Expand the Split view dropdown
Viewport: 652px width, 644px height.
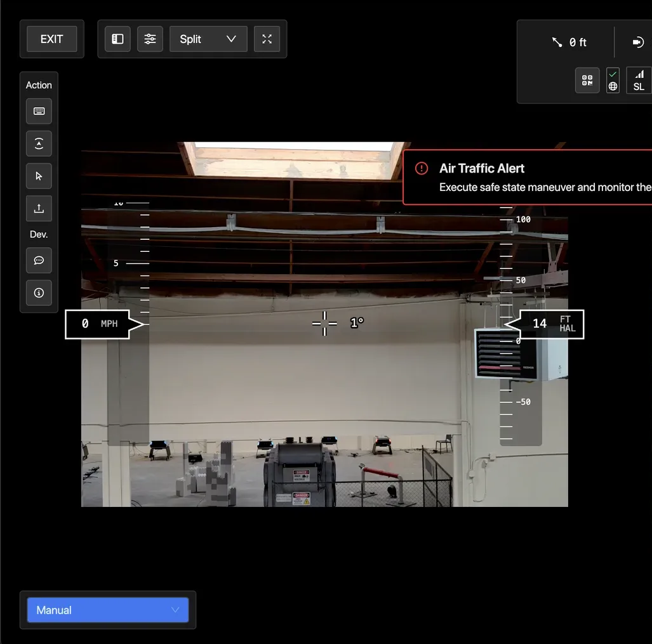point(208,39)
